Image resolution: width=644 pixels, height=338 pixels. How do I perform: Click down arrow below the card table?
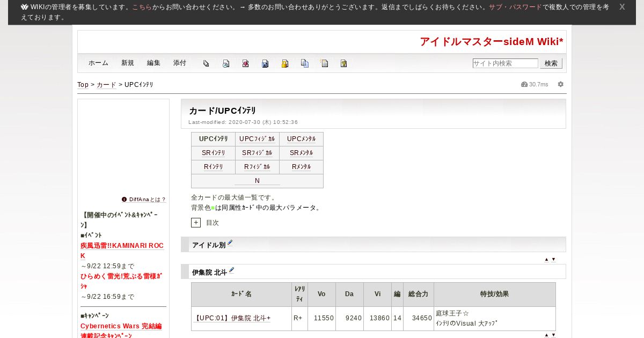[x=554, y=335]
